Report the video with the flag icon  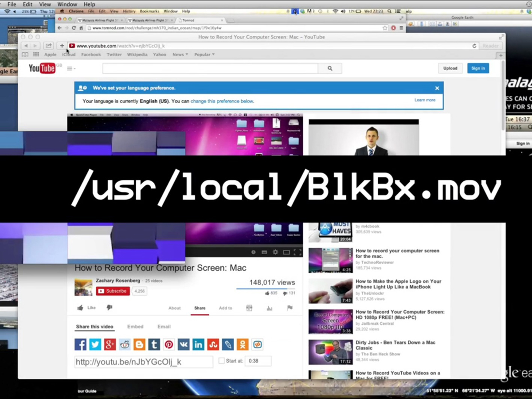[289, 308]
